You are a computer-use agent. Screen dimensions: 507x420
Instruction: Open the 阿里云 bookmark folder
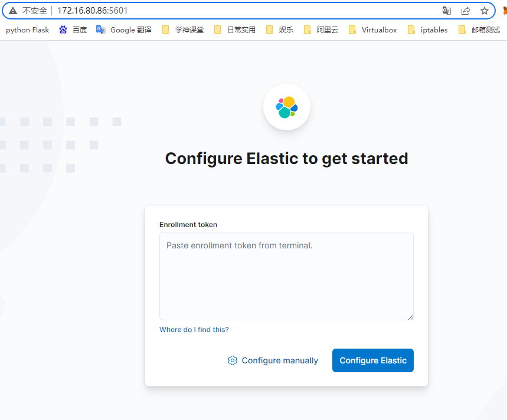(x=321, y=30)
